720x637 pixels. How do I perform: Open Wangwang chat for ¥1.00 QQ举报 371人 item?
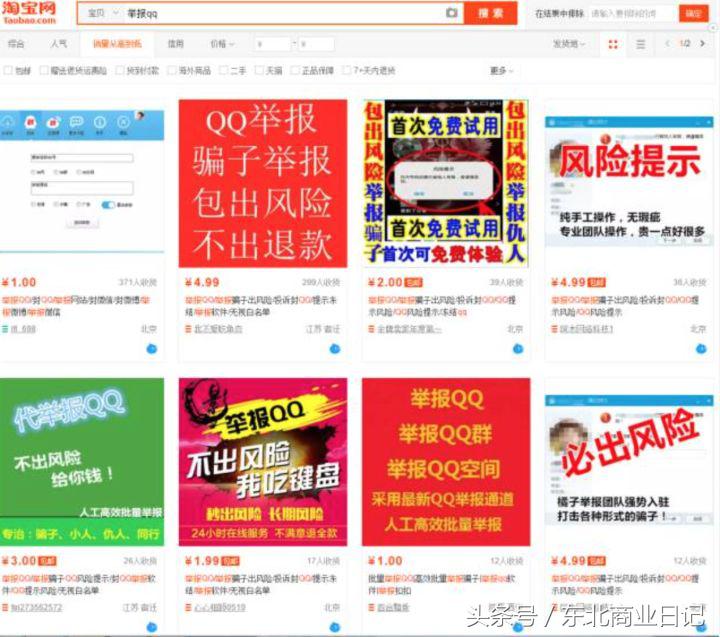pyautogui.click(x=152, y=349)
